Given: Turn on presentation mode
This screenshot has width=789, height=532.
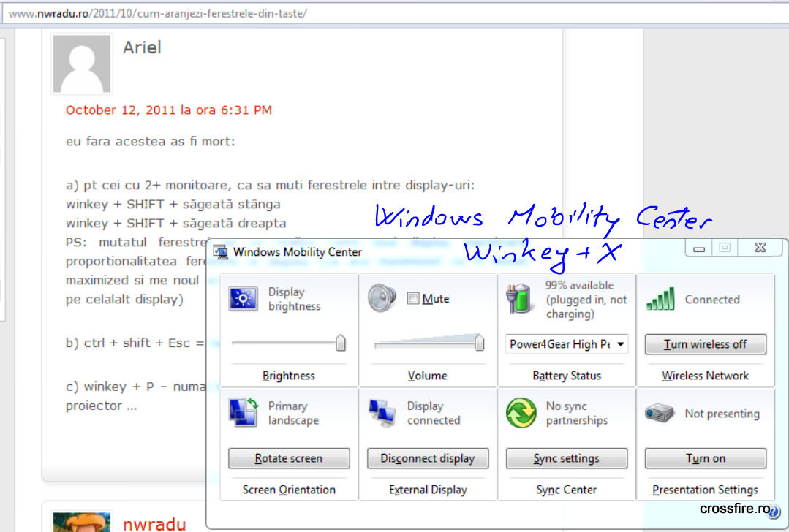Looking at the screenshot, I should click(706, 458).
